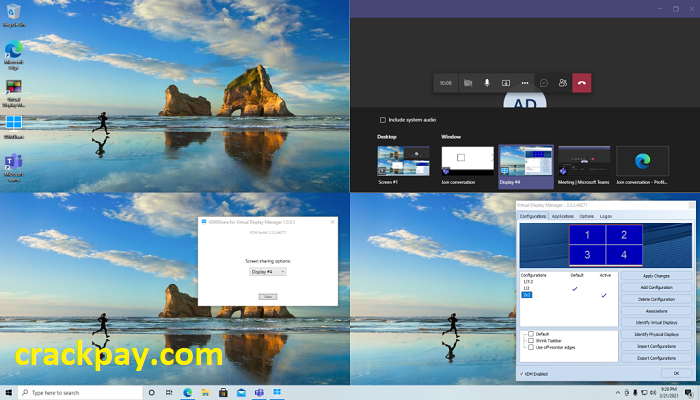
Task: Select virtual display 3 in layout preview
Action: [x=587, y=255]
